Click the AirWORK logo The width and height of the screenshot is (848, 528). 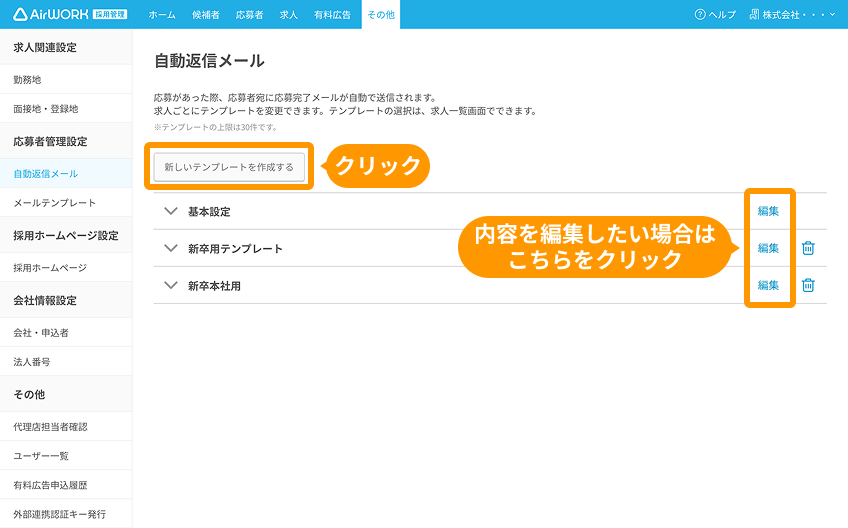[x=70, y=15]
